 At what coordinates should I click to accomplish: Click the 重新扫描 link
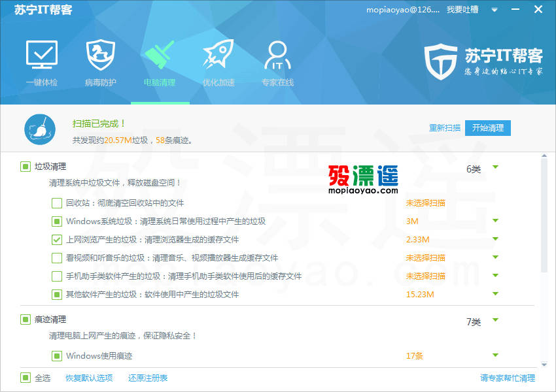(x=445, y=128)
